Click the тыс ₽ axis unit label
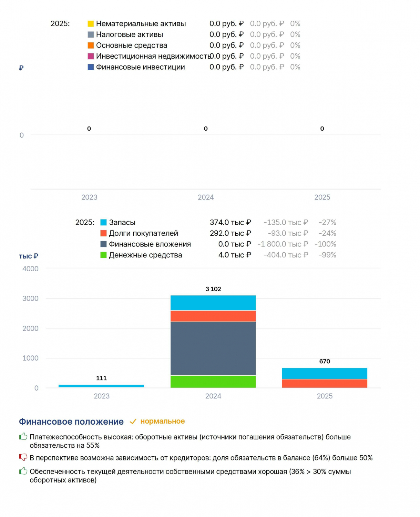This screenshot has height=517, width=420. [x=29, y=256]
